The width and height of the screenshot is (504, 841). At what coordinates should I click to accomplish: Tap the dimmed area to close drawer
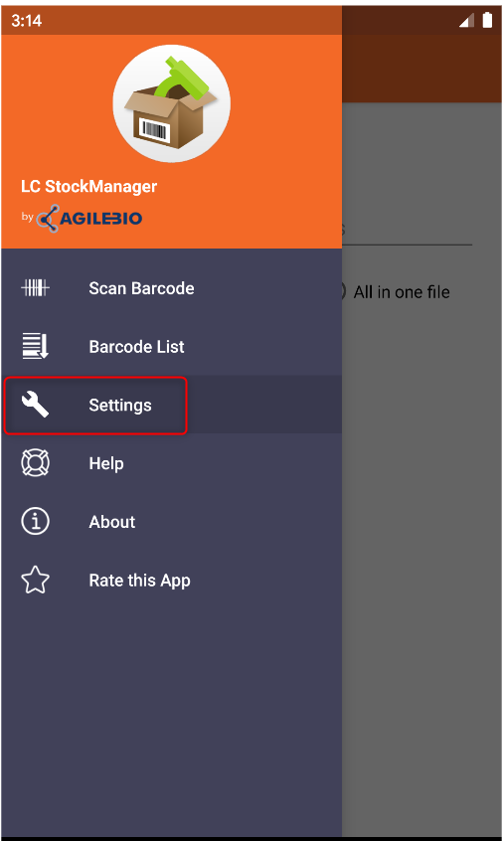[422, 537]
